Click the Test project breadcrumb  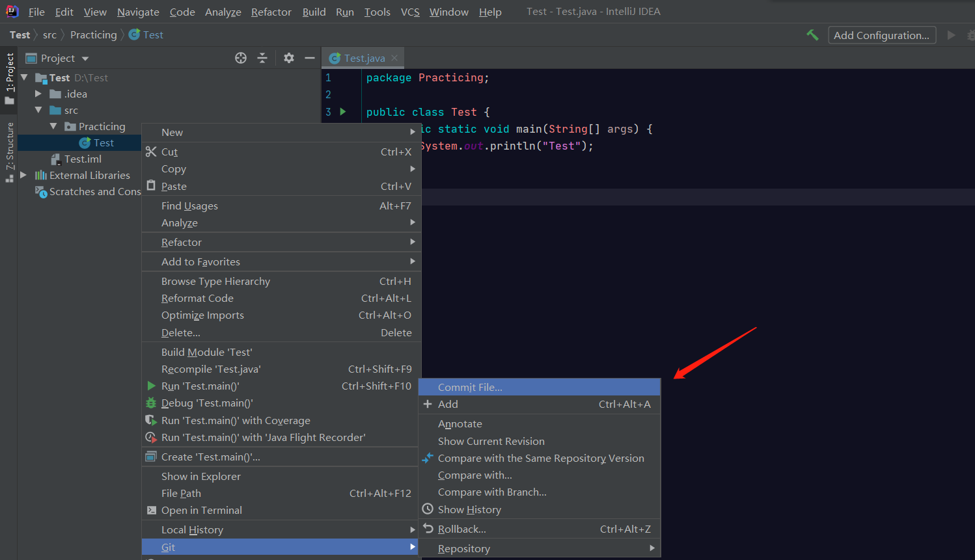pos(20,35)
